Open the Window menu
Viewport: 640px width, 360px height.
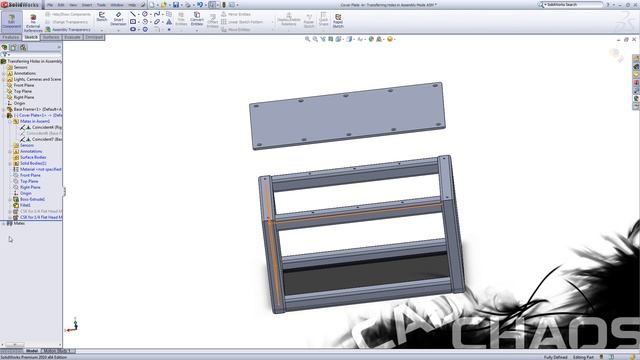tap(117, 5)
